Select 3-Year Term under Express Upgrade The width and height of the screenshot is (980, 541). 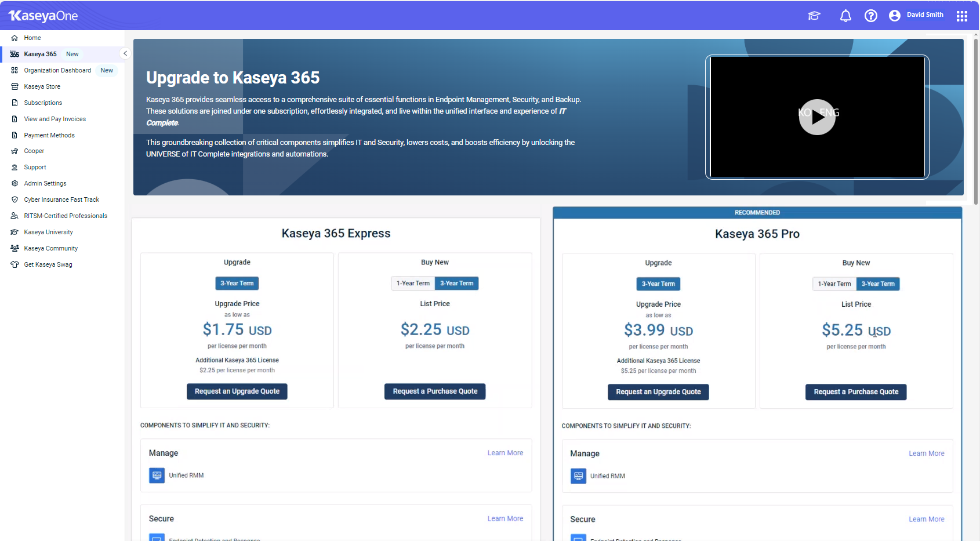point(237,284)
